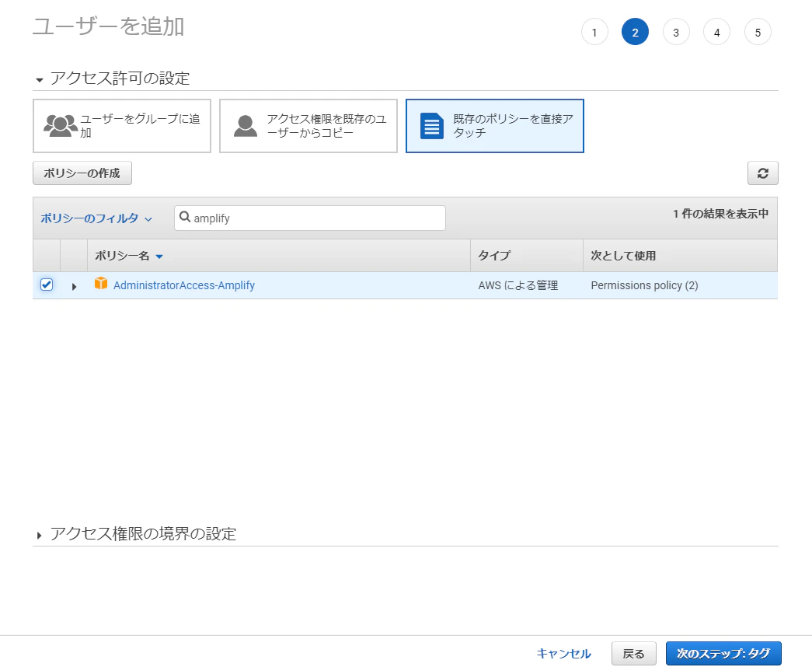Click the 1 件の結果を表示中 result count
The image size is (812, 667).
[x=720, y=214]
